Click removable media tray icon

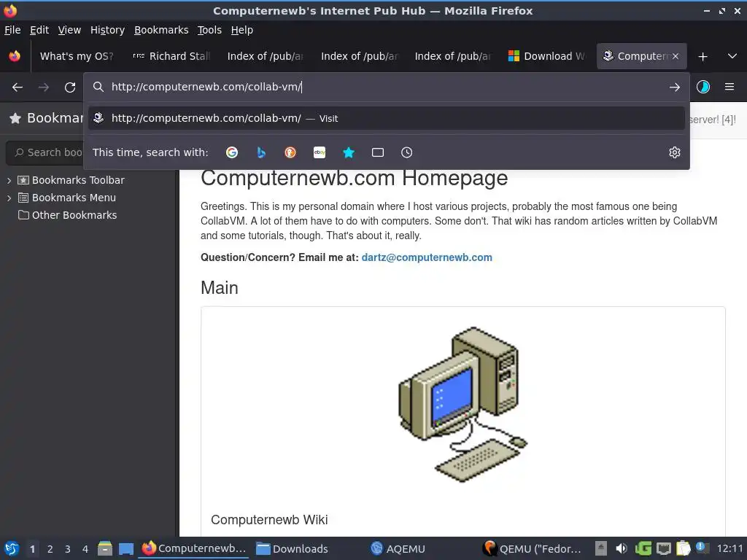(601, 548)
